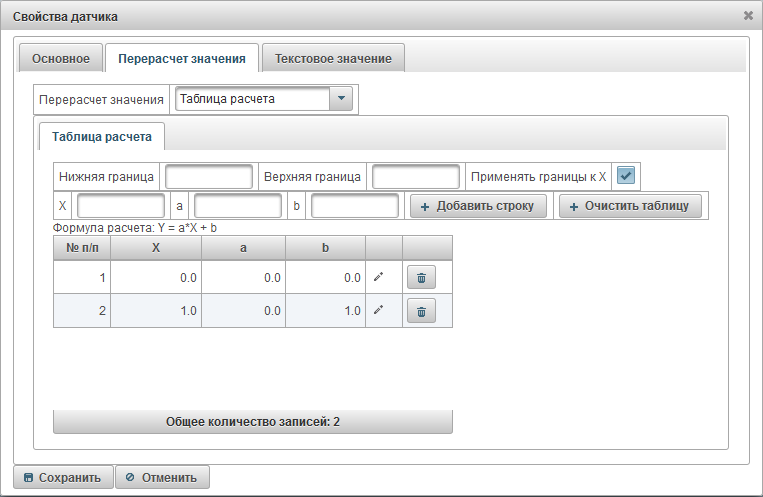Click the Отменить button
The image size is (763, 497).
(x=162, y=477)
